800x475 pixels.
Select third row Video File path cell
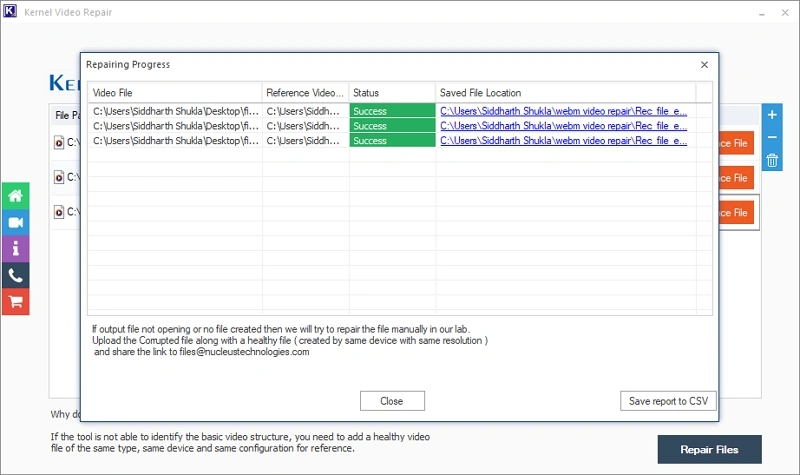[175, 141]
